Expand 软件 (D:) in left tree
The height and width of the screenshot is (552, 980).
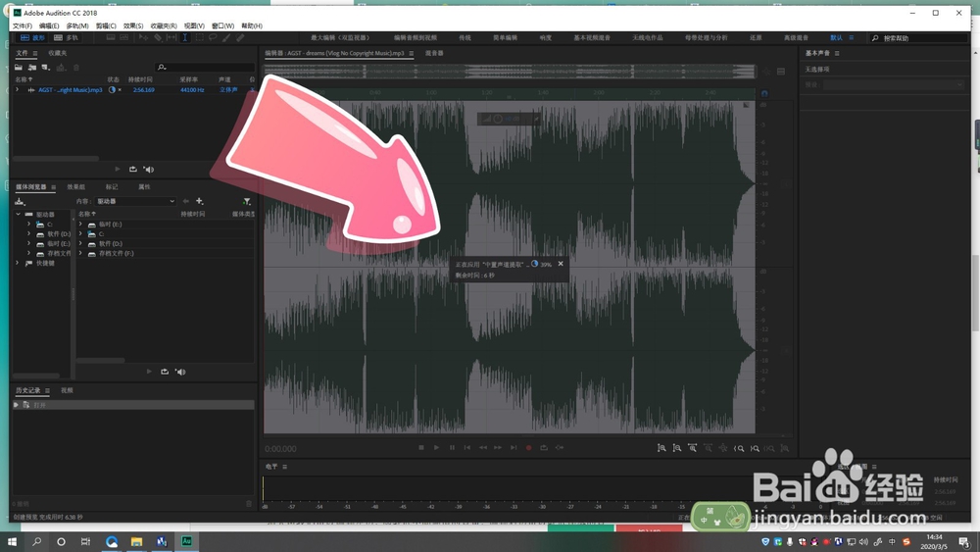28,233
